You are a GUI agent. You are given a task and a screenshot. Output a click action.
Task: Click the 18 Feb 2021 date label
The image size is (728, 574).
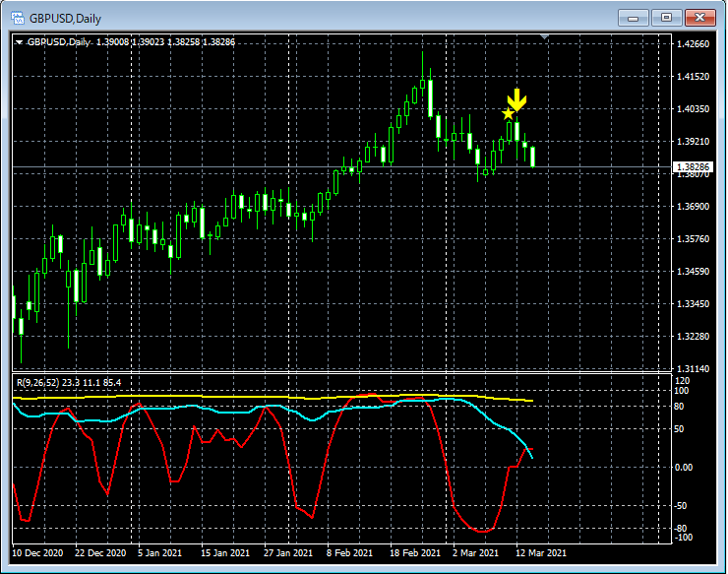tap(415, 553)
